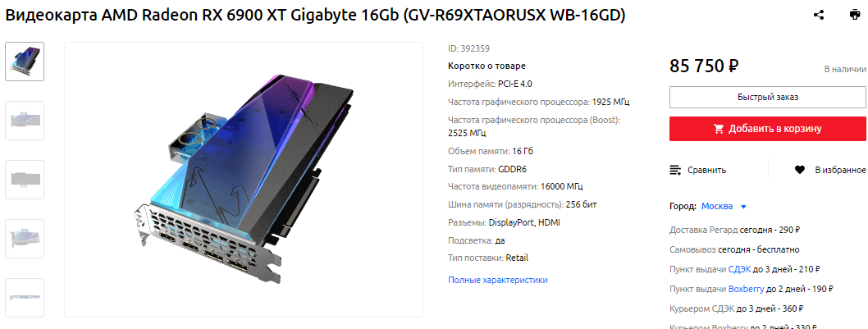This screenshot has width=868, height=329.
Task: Click the Сравнить compare text
Action: coord(707,170)
